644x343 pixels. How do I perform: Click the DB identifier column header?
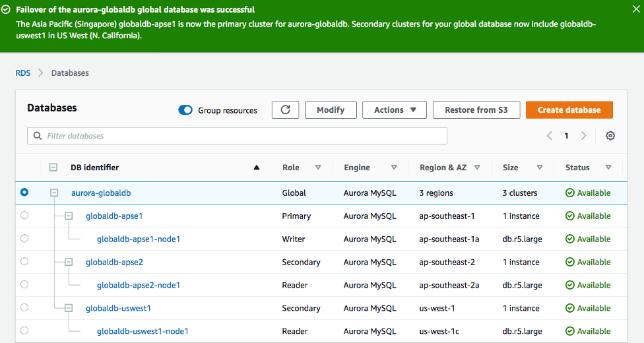(94, 167)
